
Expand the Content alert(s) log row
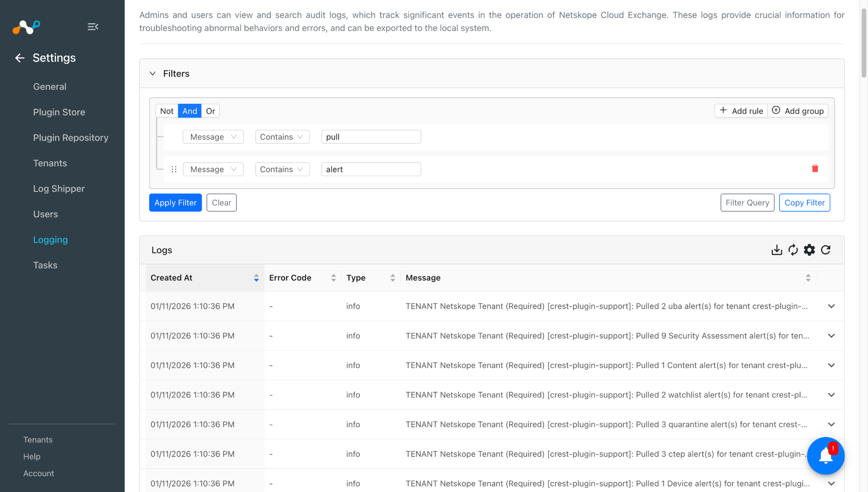pos(831,365)
